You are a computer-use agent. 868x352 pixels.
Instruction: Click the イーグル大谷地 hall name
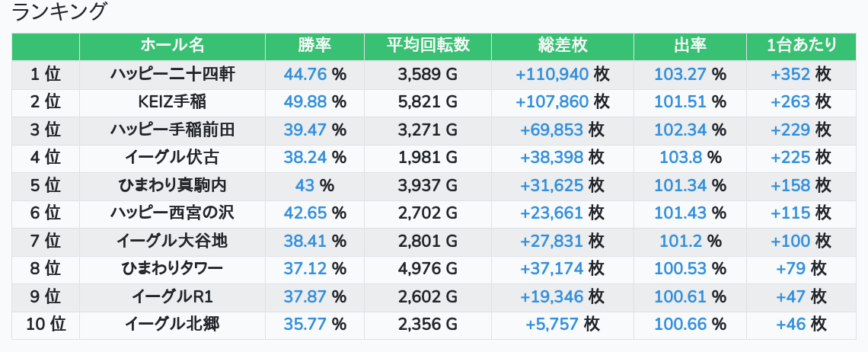pos(172,241)
